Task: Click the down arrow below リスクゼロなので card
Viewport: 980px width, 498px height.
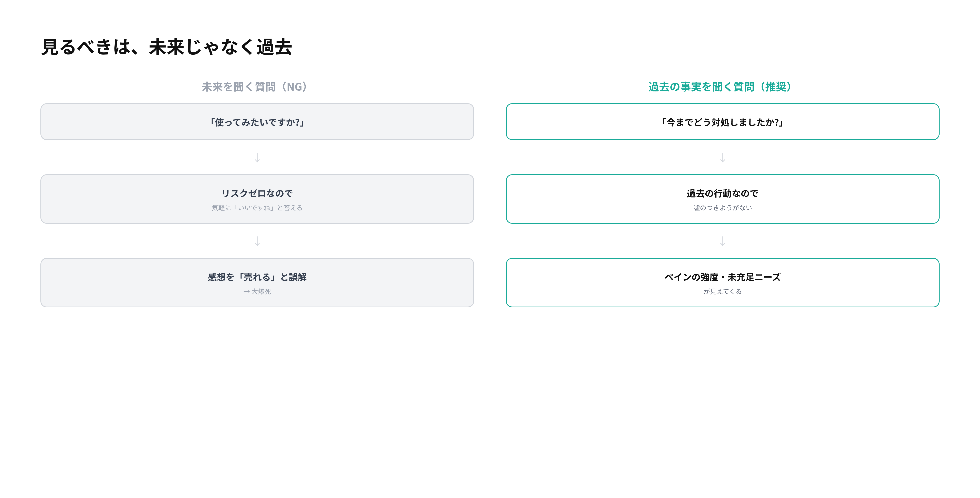Action: click(x=257, y=241)
